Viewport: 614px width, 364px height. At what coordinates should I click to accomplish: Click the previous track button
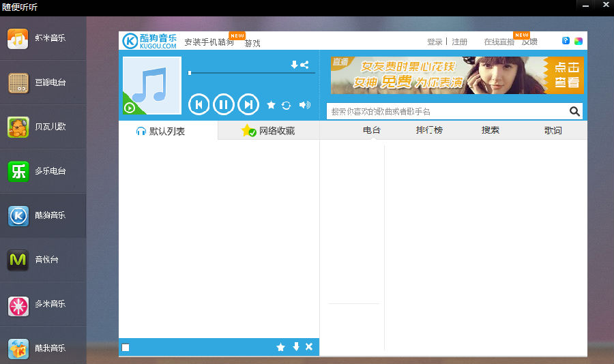click(199, 104)
